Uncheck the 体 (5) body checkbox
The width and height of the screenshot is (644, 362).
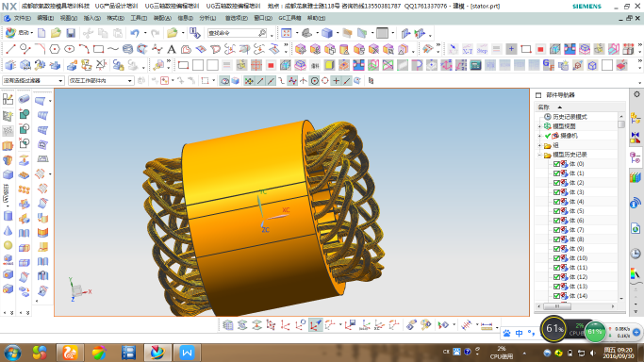556,211
